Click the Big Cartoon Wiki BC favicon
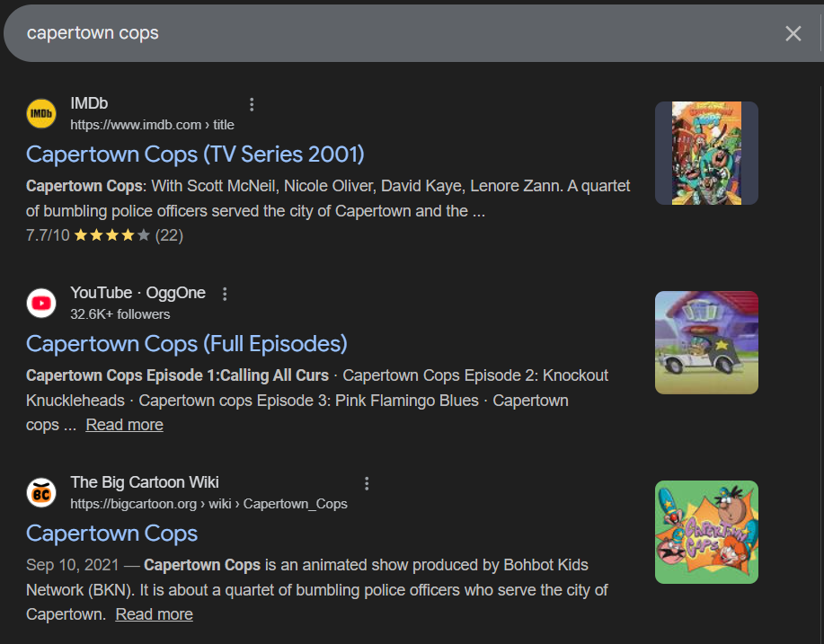The width and height of the screenshot is (824, 644). [41, 493]
